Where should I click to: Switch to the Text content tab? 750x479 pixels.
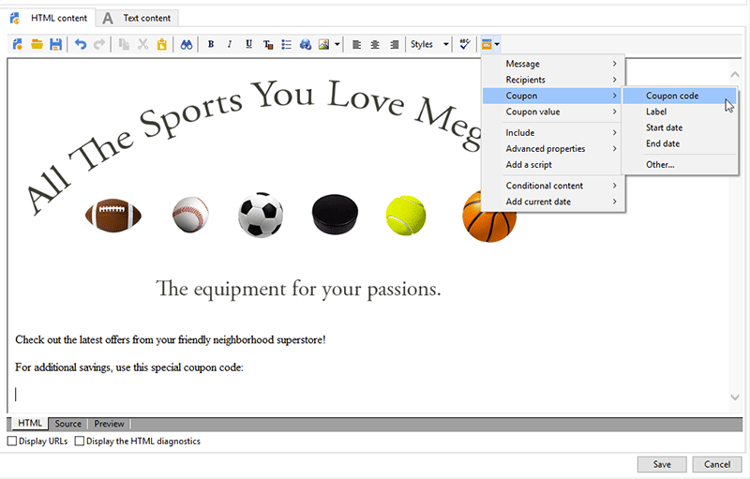[139, 18]
